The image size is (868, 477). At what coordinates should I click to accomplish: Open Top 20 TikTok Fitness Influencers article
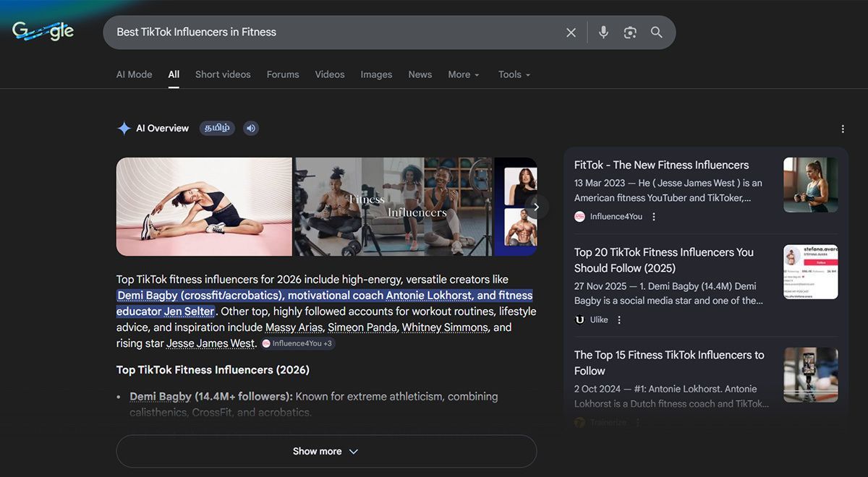point(664,260)
